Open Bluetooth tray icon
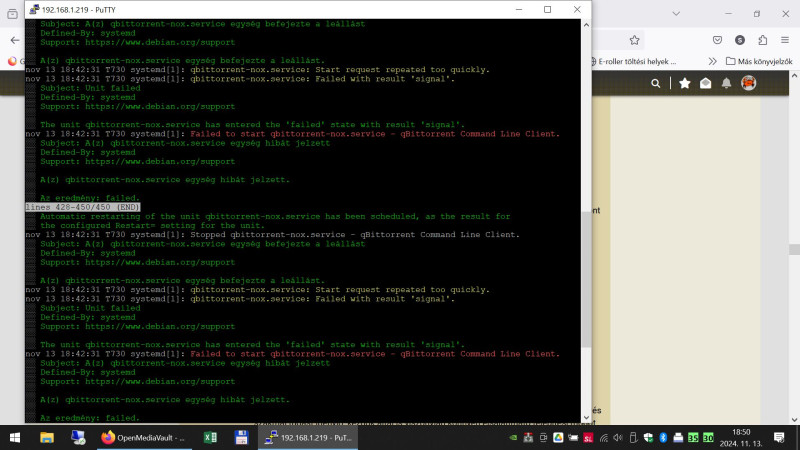The height and width of the screenshot is (450, 800). tap(663, 438)
